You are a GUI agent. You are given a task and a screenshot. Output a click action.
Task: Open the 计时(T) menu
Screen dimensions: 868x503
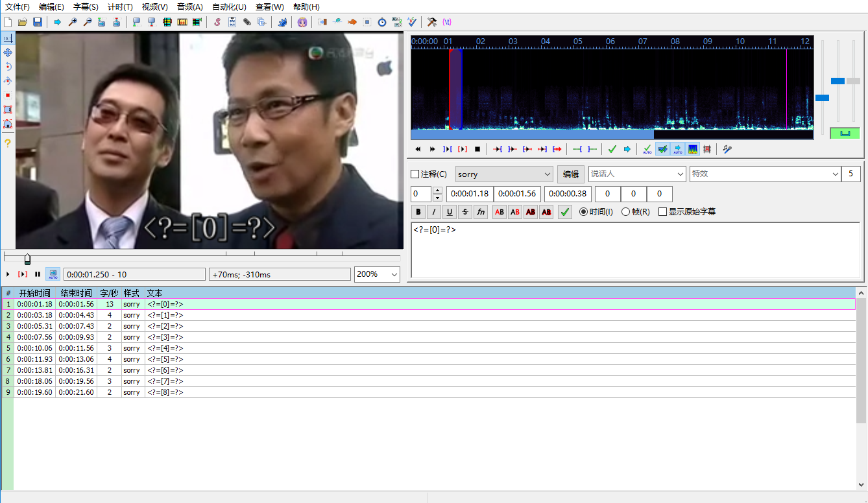[x=120, y=7]
